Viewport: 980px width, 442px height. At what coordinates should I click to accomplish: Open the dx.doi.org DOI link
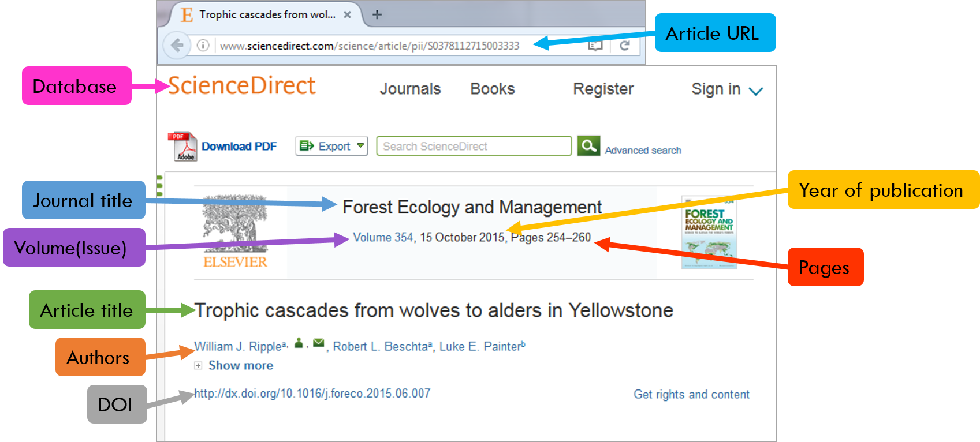312,394
